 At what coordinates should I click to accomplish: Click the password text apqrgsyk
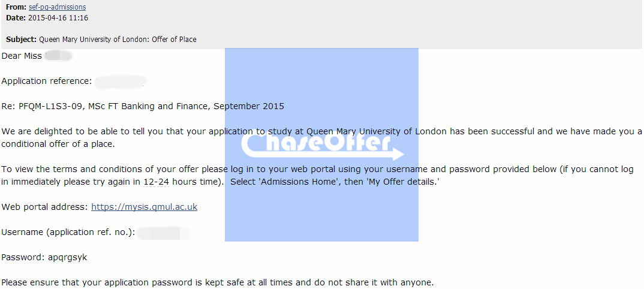coord(67,258)
